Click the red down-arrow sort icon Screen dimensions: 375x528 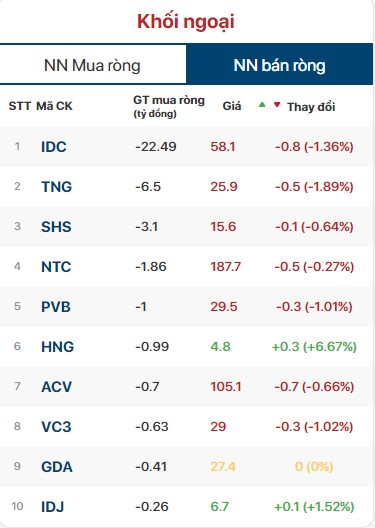click(277, 105)
